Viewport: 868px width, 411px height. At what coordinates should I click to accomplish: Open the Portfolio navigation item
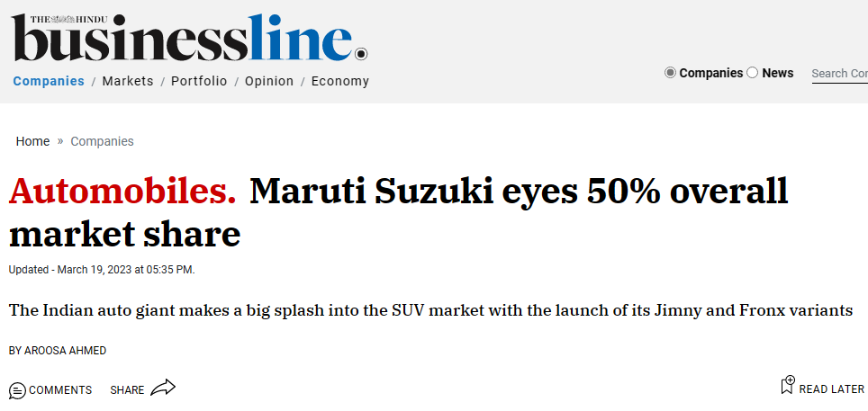coord(199,81)
